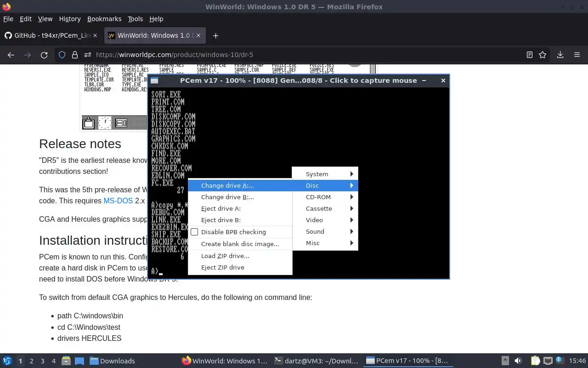Expand the Video submenu
The image size is (588, 368).
[325, 220]
